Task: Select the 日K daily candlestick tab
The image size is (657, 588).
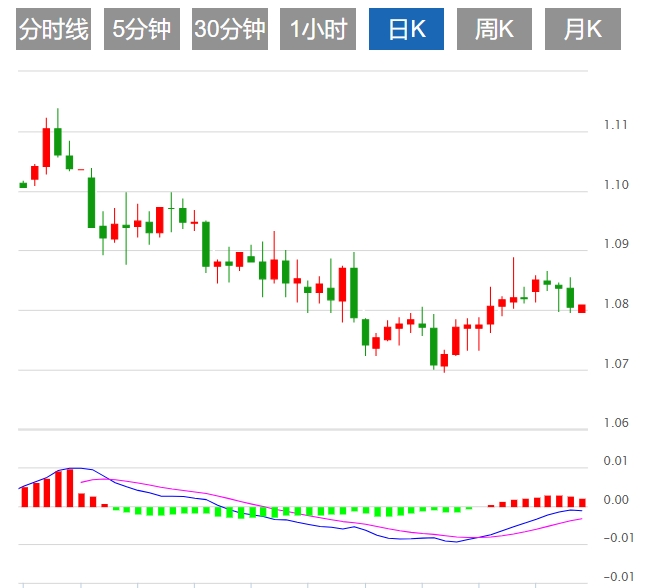Action: tap(406, 29)
